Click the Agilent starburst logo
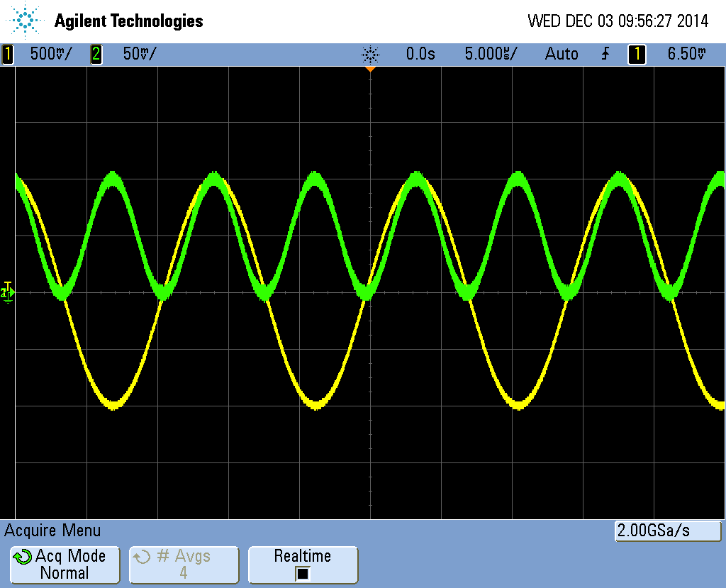The image size is (726, 588). 26,21
